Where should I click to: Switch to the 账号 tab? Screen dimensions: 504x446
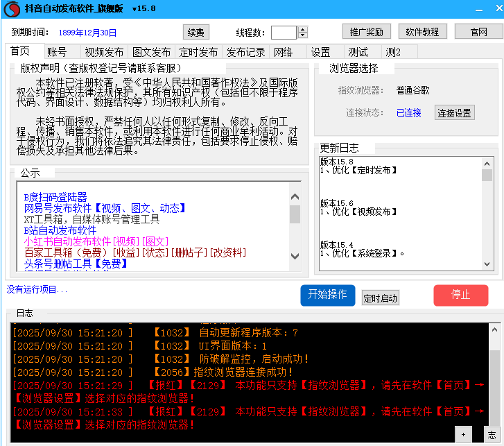point(62,52)
